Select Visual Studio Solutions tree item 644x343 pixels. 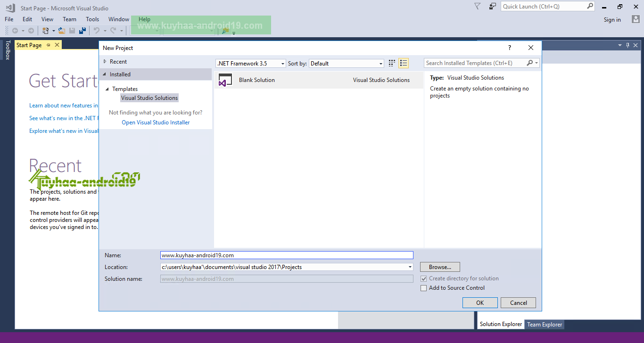coord(149,98)
